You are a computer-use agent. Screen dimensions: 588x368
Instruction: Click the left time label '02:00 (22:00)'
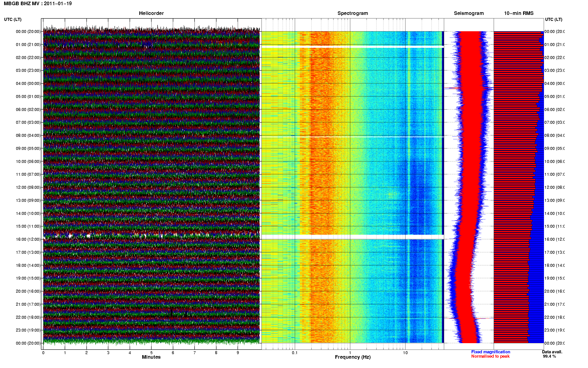pos(28,58)
